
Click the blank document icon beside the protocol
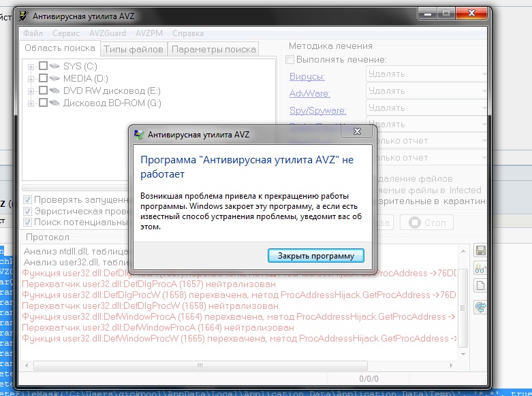pyautogui.click(x=480, y=286)
